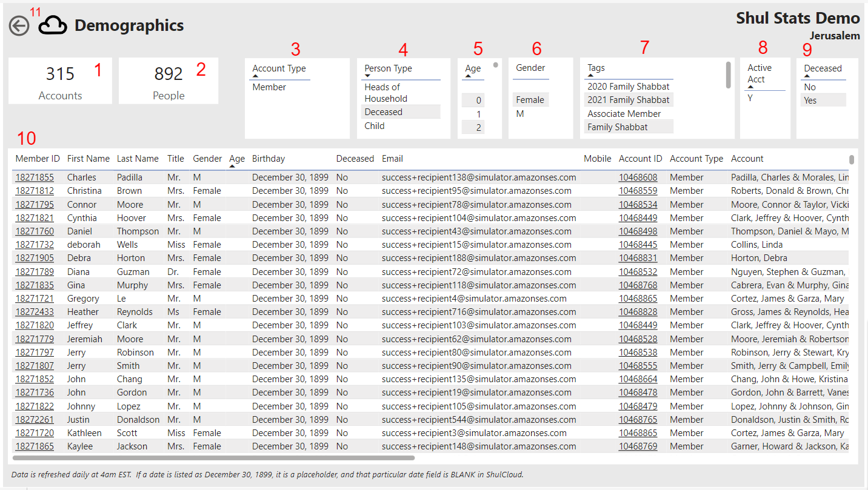868x490 pixels.
Task: Select Female in the Gender slicer
Action: pyautogui.click(x=530, y=100)
